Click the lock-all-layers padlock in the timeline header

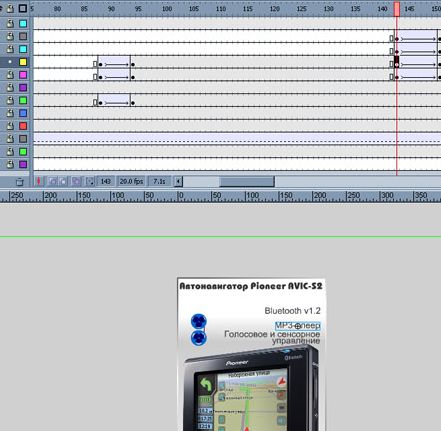coord(10,8)
